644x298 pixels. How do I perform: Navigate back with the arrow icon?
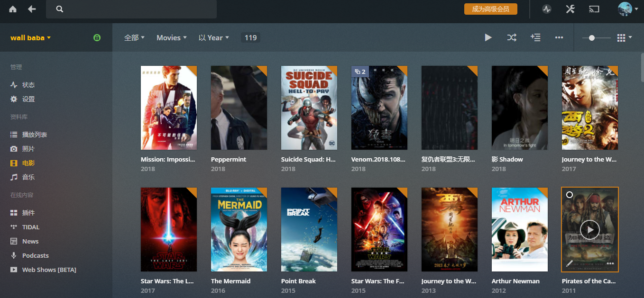coord(32,9)
